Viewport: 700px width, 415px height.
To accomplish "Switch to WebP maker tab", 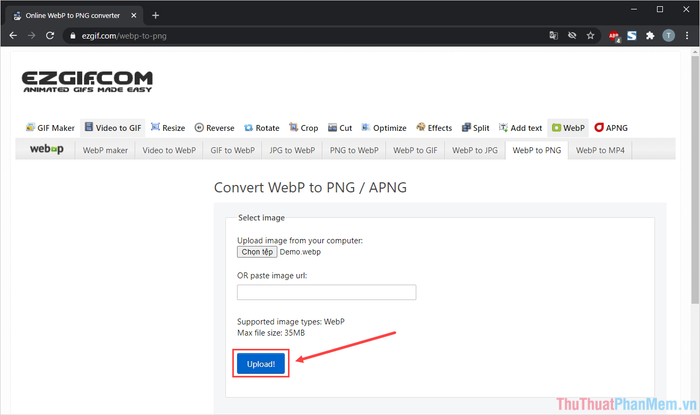I will [x=105, y=150].
